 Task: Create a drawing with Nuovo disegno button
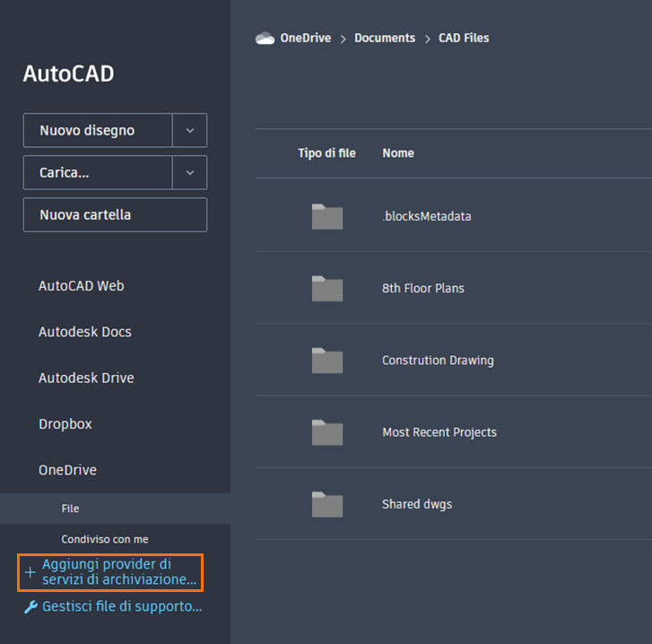point(98,131)
